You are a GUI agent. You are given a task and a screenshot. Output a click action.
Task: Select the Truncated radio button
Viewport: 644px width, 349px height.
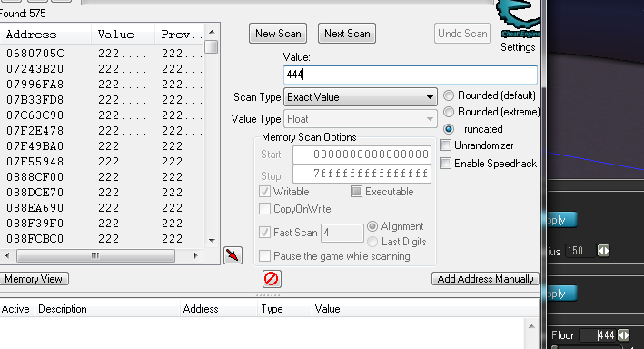tap(449, 129)
